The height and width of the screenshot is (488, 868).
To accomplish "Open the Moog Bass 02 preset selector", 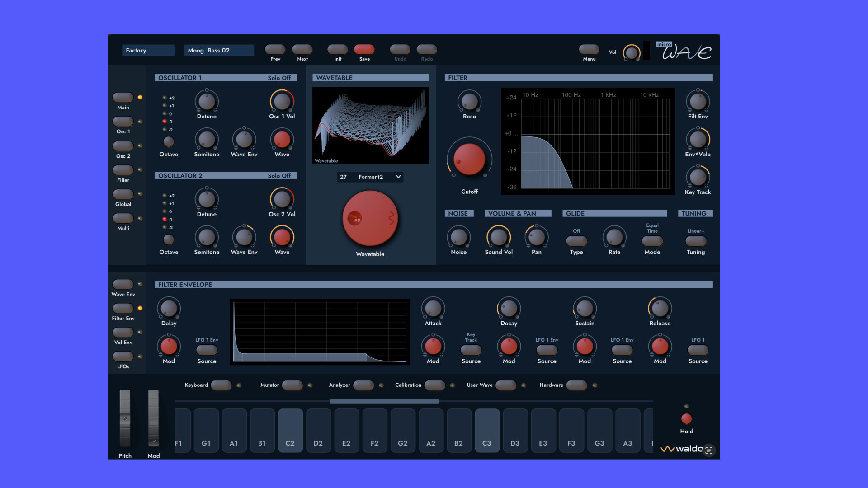I will point(219,50).
